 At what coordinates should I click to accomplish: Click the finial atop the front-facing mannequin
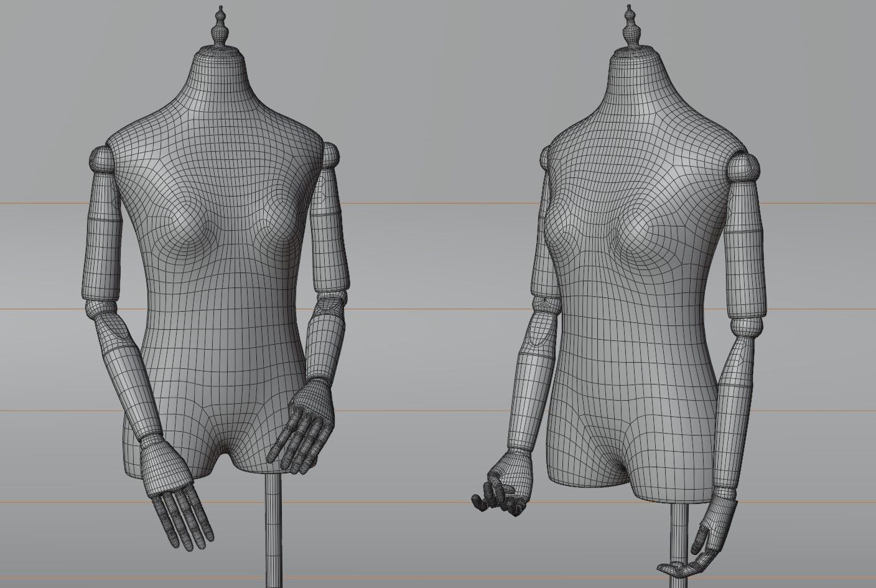pyautogui.click(x=220, y=26)
